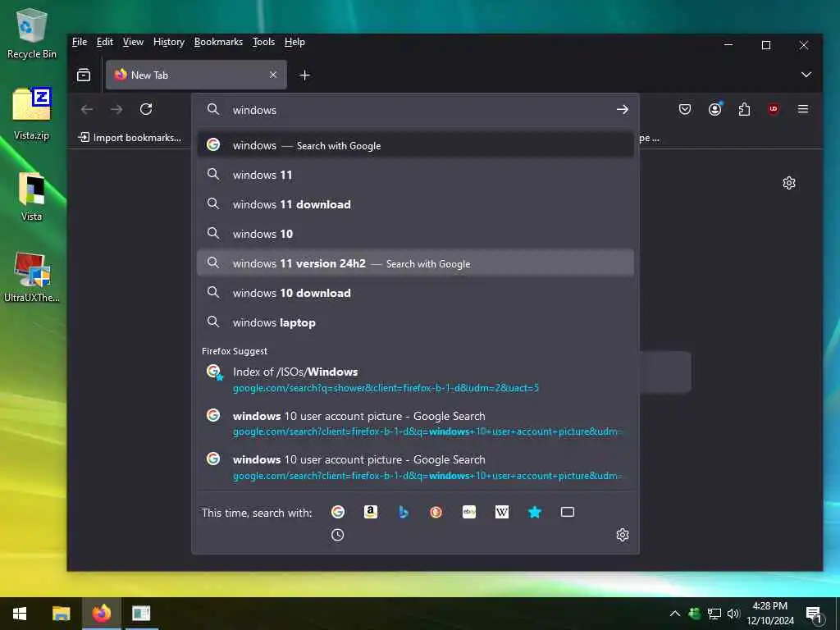Screen dimensions: 840x630
Task: Choose the 'windows 10' suggestion
Action: point(415,234)
